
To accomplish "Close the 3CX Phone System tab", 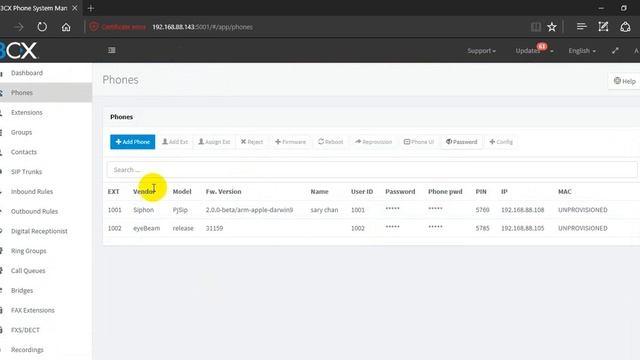I will point(75,8).
